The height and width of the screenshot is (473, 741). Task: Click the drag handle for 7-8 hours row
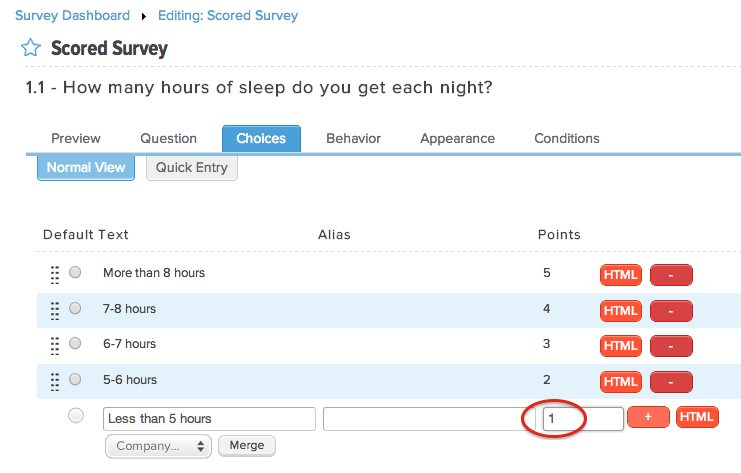pos(55,311)
